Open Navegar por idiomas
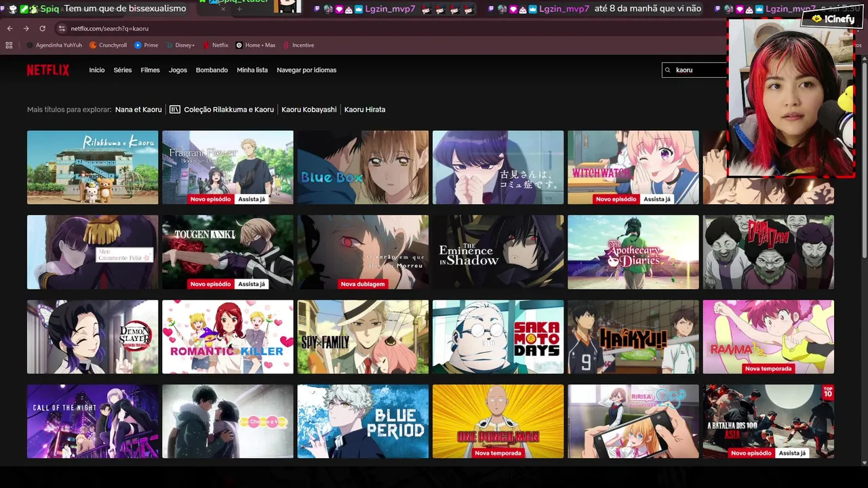Viewport: 868px width, 488px height. [307, 70]
